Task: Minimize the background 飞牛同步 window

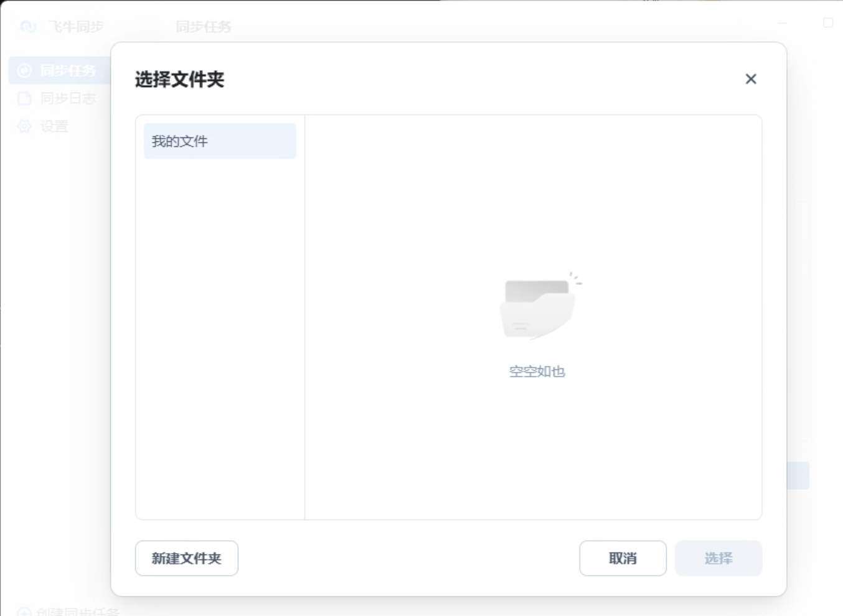Action: point(783,23)
